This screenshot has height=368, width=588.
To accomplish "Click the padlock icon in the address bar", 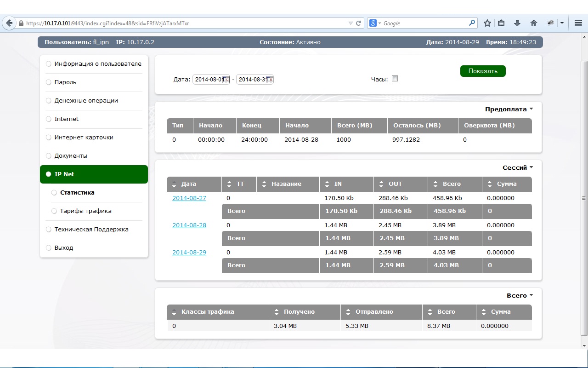I will 21,23.
